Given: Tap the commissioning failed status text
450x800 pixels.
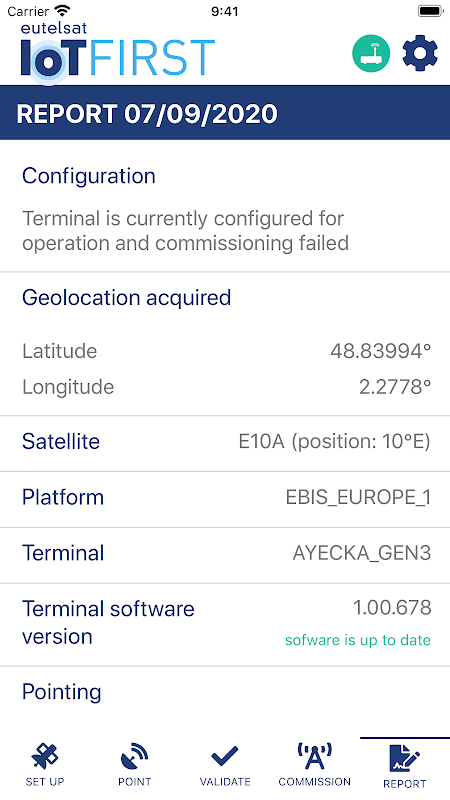Looking at the screenshot, I should (x=185, y=231).
